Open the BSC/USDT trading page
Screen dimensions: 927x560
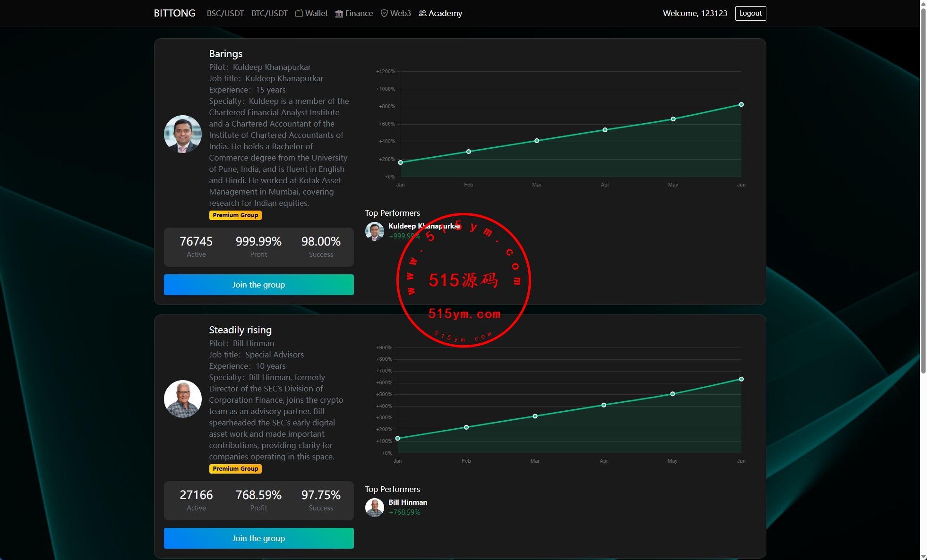pos(225,13)
